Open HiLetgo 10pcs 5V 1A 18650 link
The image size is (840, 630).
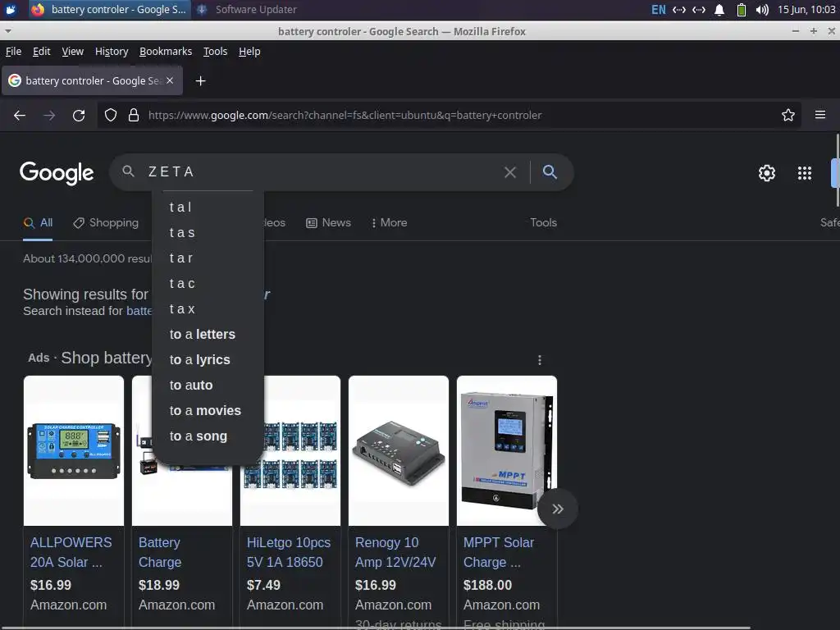288,552
